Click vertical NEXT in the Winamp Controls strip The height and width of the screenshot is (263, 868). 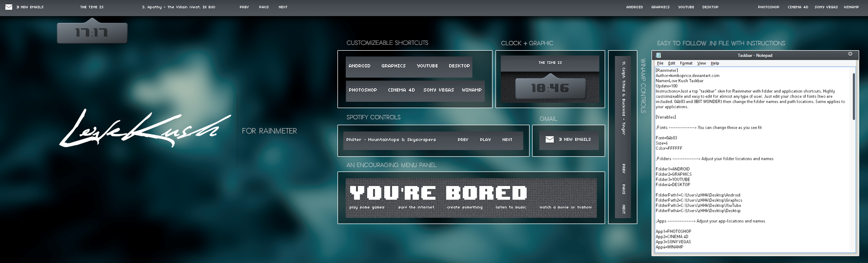coord(623,209)
